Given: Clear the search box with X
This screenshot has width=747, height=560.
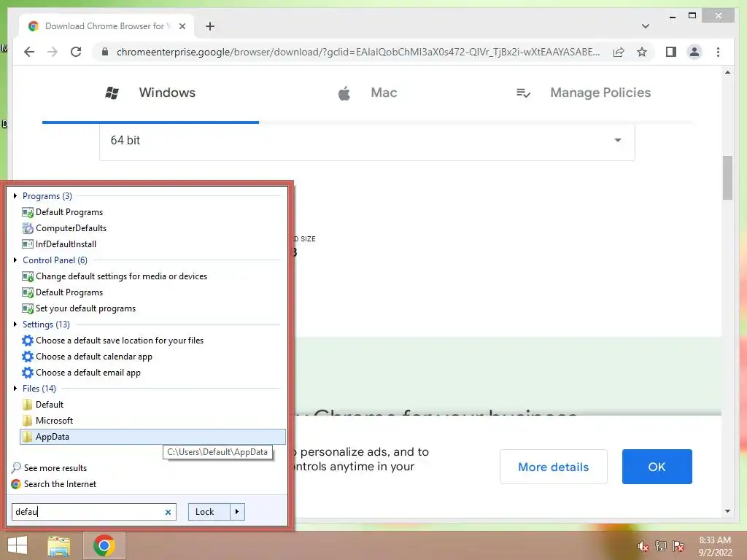Looking at the screenshot, I should point(168,513).
